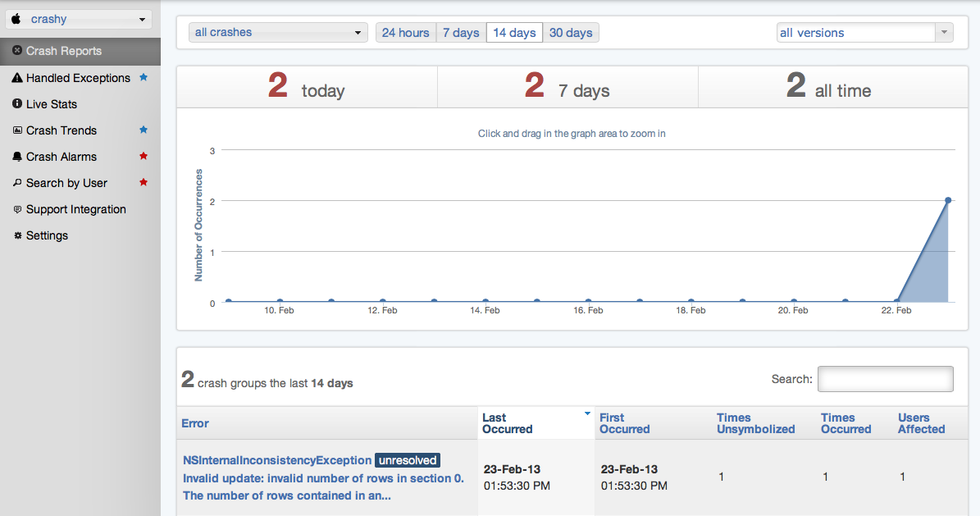The image size is (980, 516).
Task: Click the blue star next to Crash Trends
Action: pos(144,130)
